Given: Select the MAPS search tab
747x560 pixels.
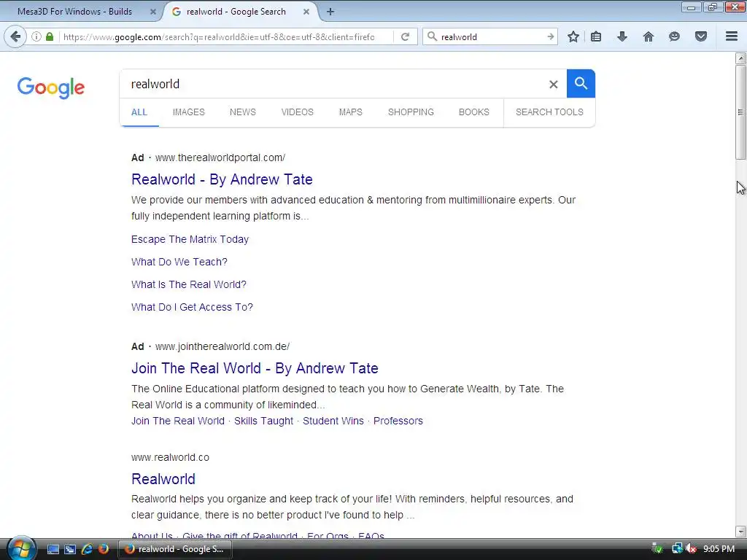Looking at the screenshot, I should coord(351,112).
